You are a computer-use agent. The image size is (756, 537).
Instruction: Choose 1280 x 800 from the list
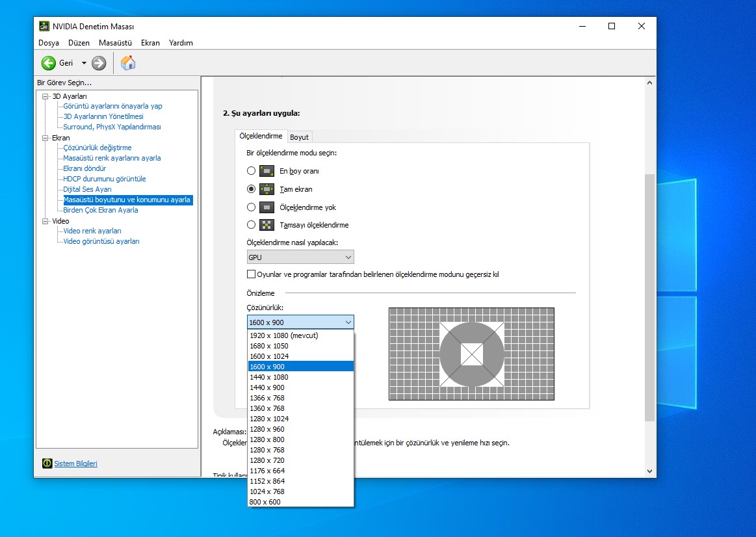(301, 439)
